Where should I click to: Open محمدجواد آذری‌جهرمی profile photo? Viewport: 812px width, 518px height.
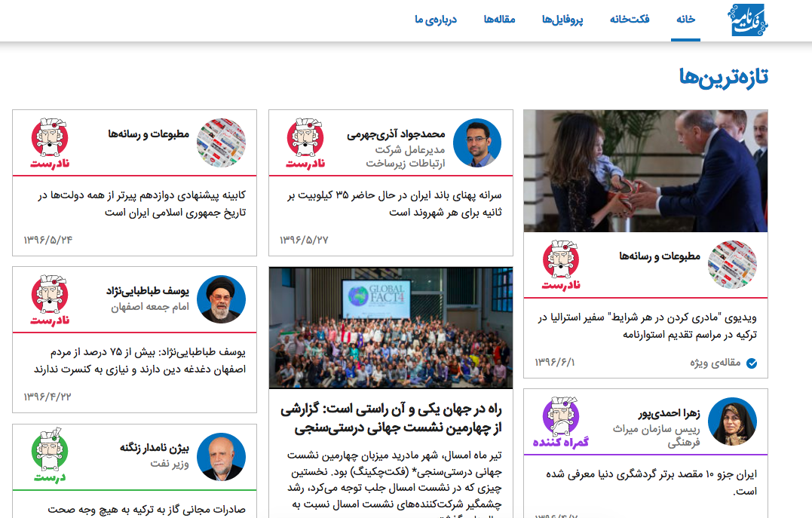(x=477, y=143)
